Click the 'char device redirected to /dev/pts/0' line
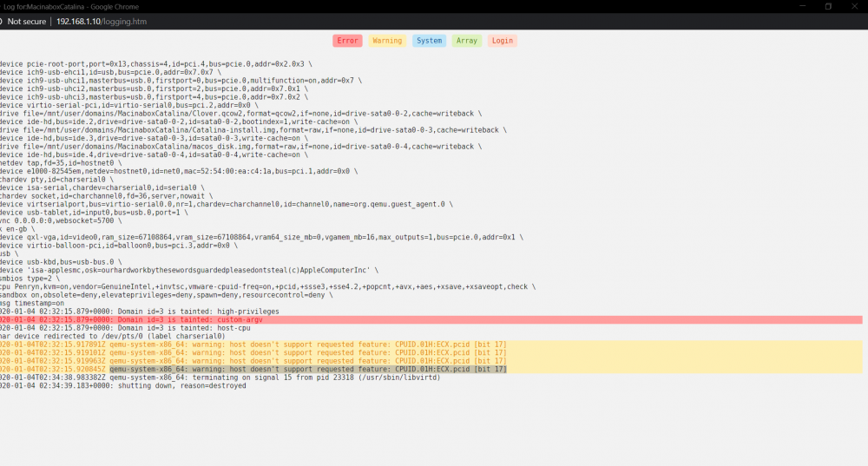This screenshot has width=868, height=466. pos(112,337)
